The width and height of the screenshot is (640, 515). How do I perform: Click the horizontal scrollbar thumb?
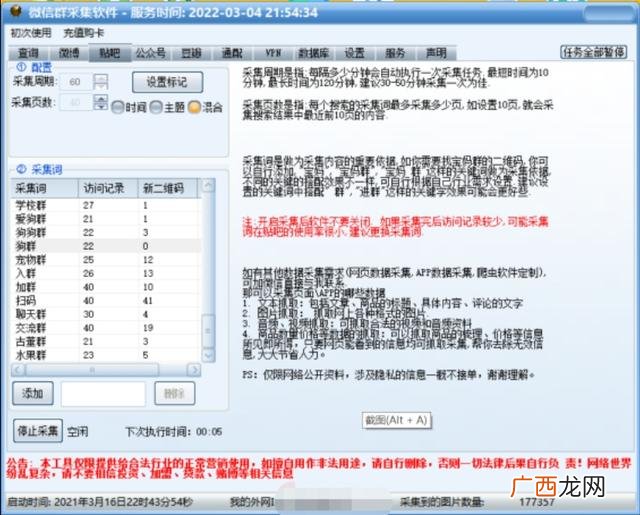click(x=92, y=370)
